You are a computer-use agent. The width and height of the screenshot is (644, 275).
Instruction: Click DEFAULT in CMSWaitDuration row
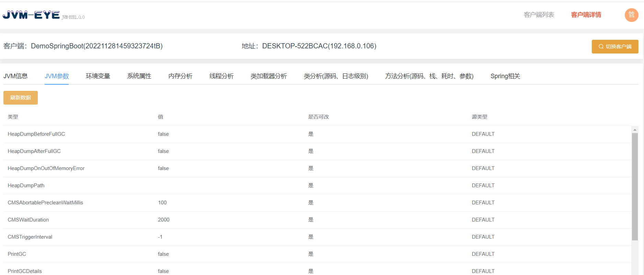tap(483, 220)
